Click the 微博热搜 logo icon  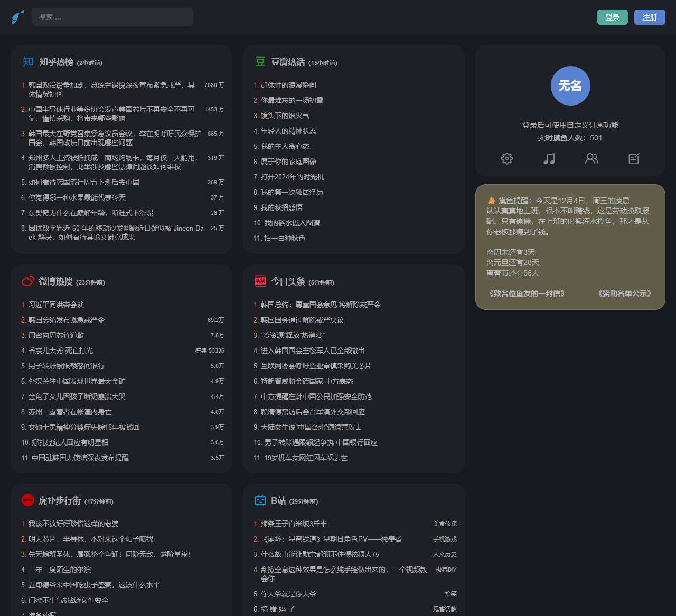(x=28, y=281)
